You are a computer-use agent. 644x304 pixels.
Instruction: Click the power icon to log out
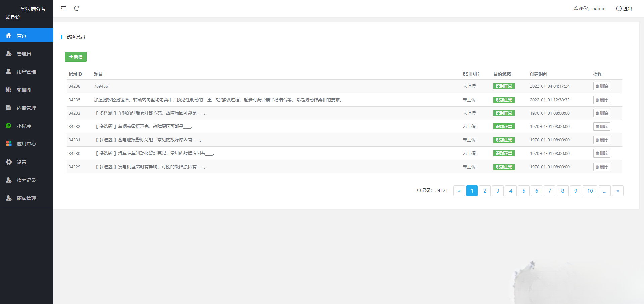(619, 8)
